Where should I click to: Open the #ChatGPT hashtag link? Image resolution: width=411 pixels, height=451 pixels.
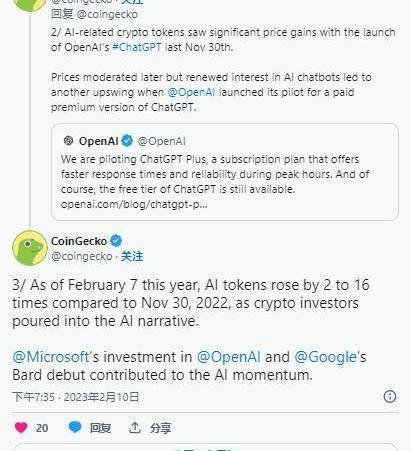coord(137,47)
